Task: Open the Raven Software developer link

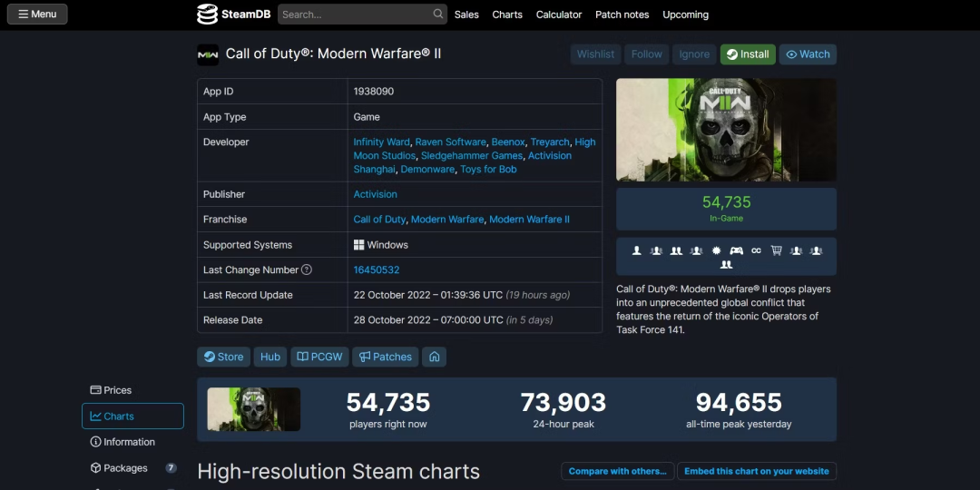Action: 450,142
